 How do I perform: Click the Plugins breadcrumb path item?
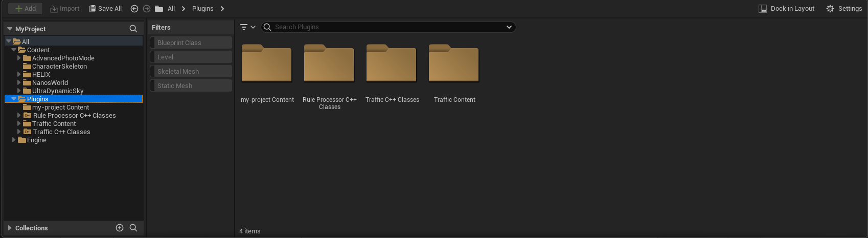tap(202, 9)
